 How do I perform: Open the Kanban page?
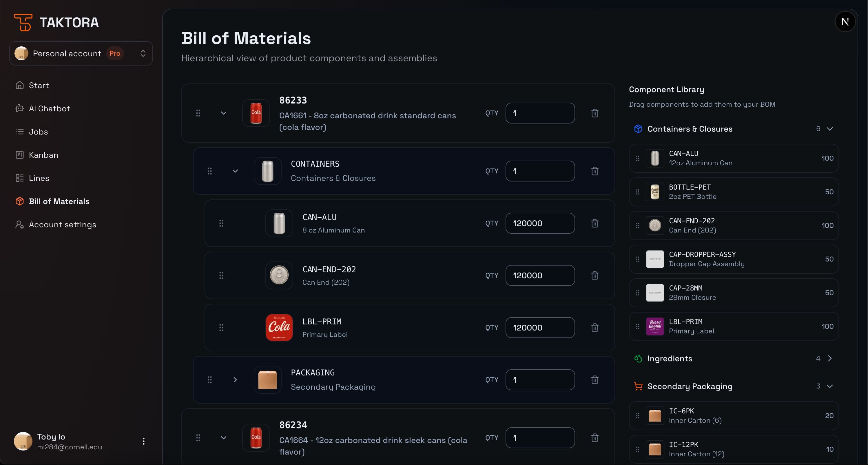(43, 155)
